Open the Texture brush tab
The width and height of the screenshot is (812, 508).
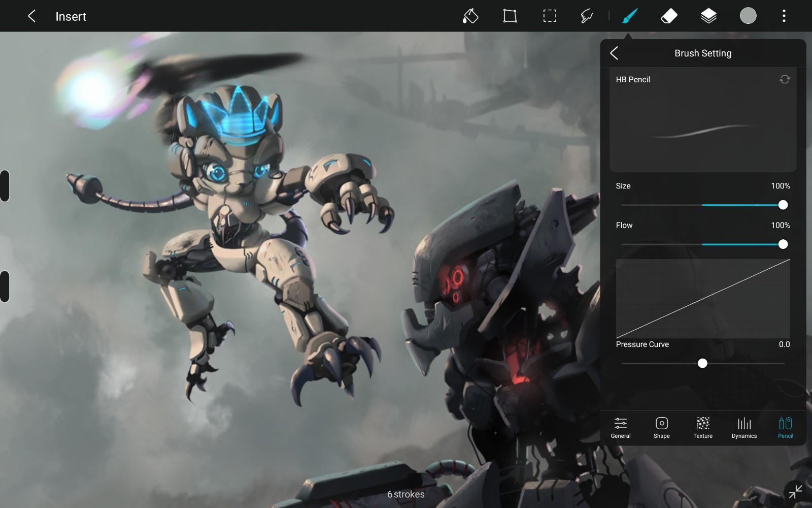pyautogui.click(x=703, y=428)
